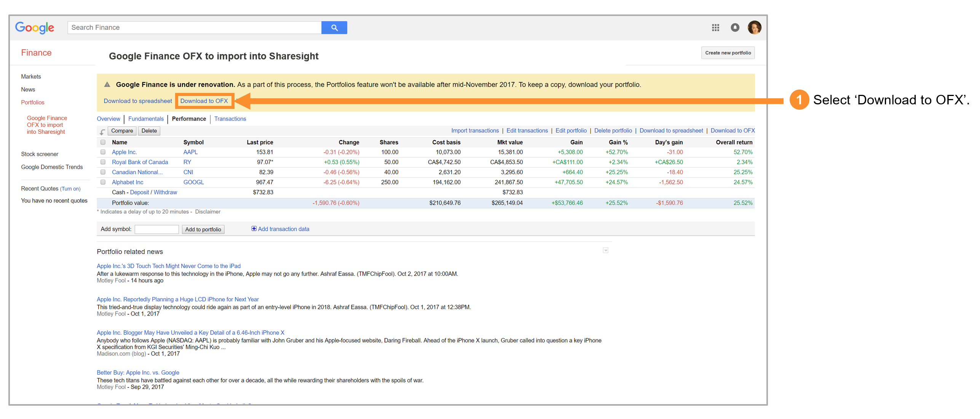980x419 pixels.
Task: Click the blue search magnifier button
Action: point(334,27)
